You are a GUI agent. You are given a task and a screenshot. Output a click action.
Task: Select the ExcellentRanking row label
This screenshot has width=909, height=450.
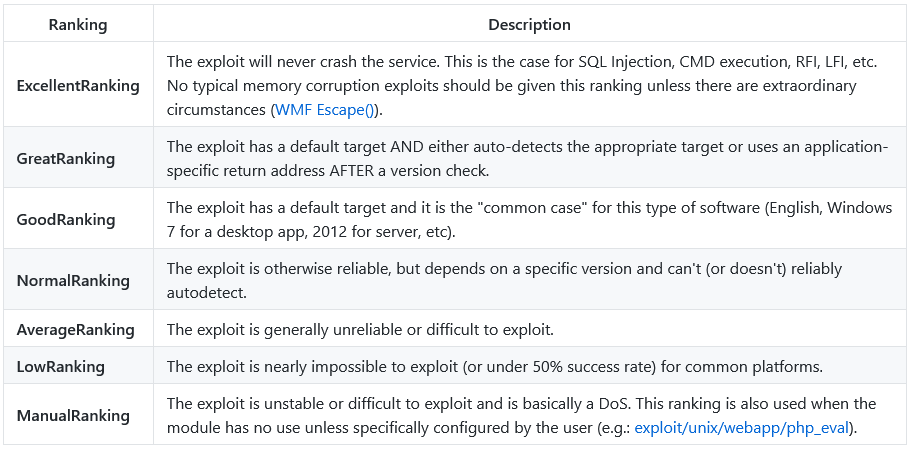point(78,86)
